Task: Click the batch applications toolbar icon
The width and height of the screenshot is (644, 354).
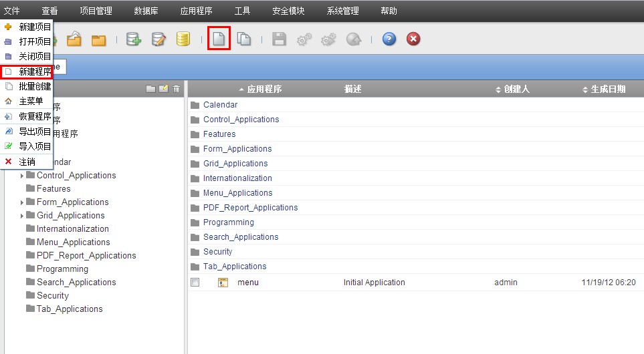Action: 244,39
